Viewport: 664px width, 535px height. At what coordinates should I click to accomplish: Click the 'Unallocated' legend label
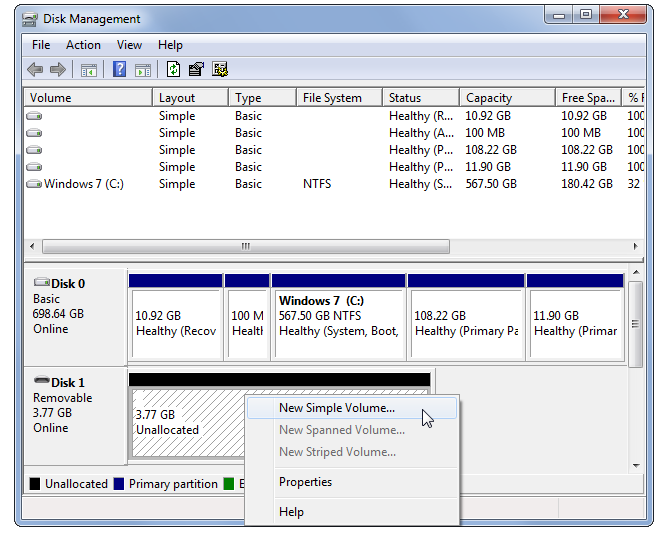76,484
